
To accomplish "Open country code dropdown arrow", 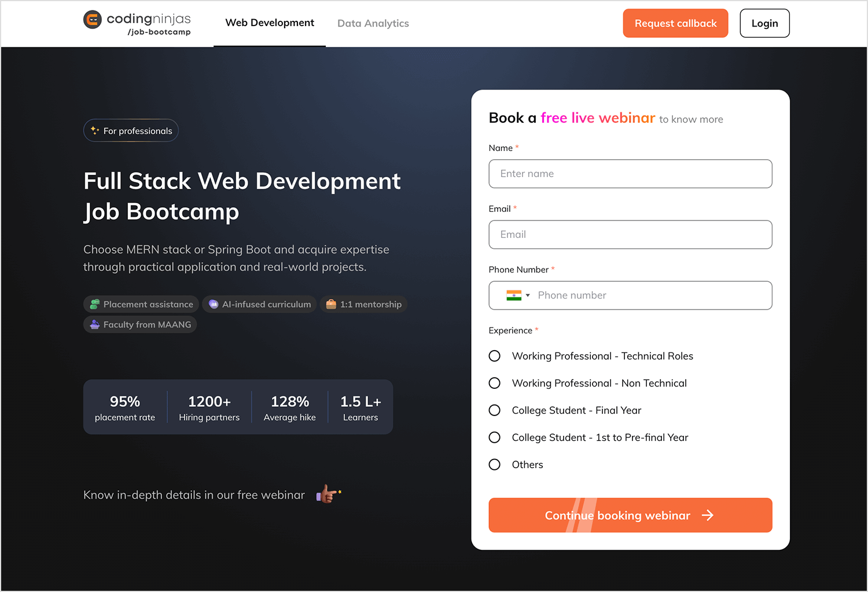I will [528, 296].
